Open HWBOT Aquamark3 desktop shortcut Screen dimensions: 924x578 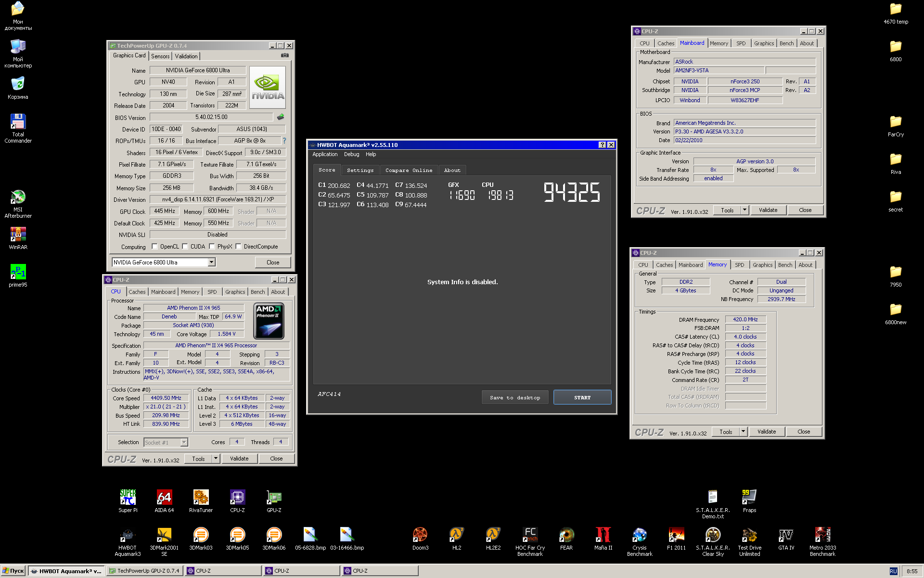tap(128, 542)
